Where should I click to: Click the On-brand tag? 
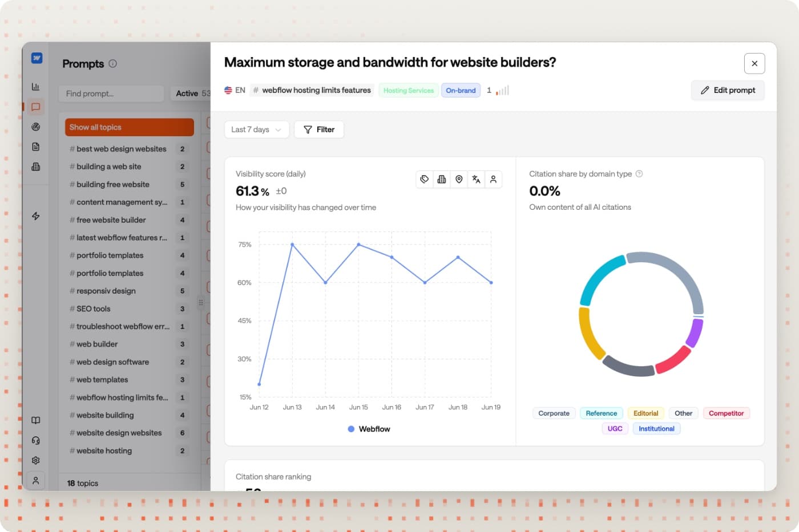point(461,90)
